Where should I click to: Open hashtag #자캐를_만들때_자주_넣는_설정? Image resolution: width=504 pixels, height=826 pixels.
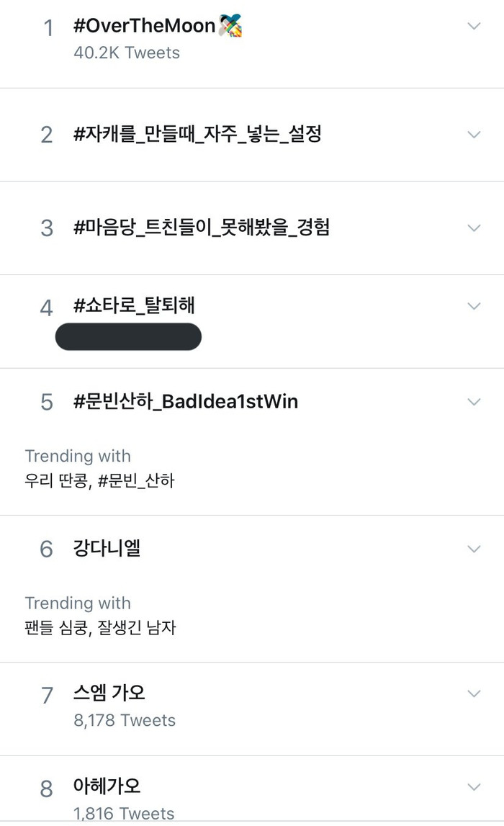tap(197, 134)
